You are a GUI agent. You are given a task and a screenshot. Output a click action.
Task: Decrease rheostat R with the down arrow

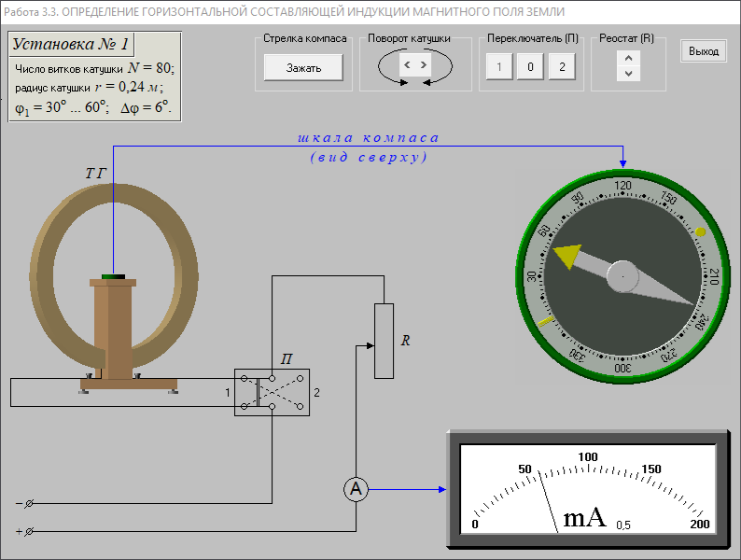tap(628, 73)
